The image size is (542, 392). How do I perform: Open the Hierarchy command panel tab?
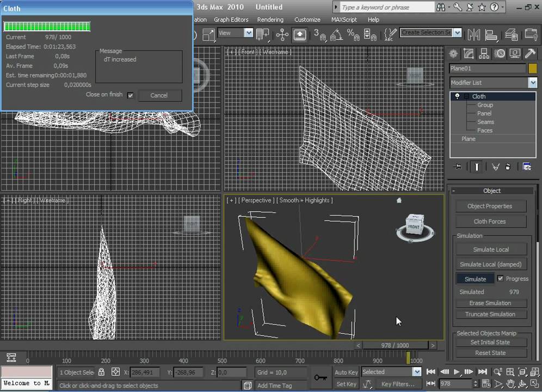click(x=484, y=53)
